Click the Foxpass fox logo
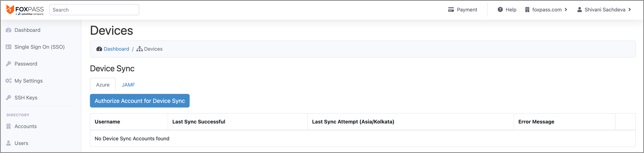 click(10, 10)
